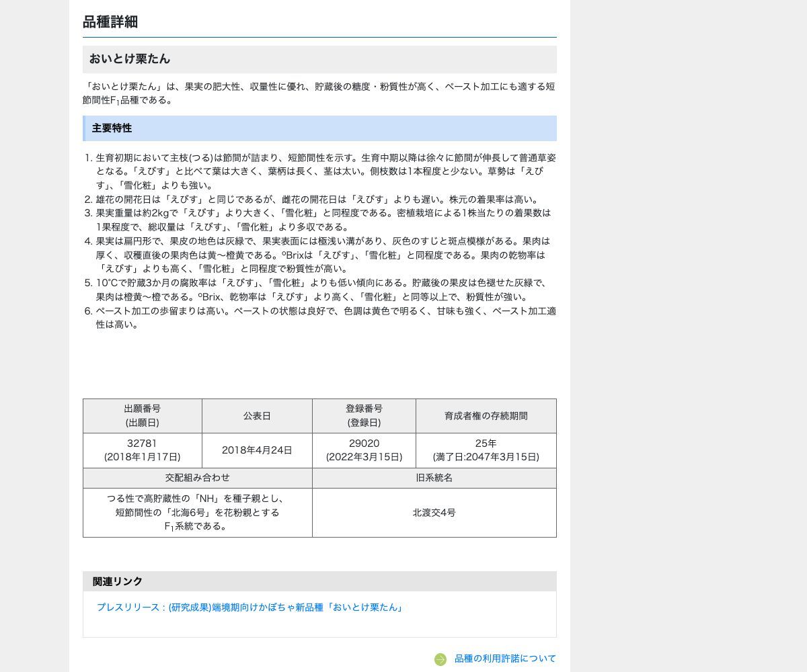807x672 pixels.
Task: Click the crossing description cell mentioning 北海6号
Action: [197, 513]
